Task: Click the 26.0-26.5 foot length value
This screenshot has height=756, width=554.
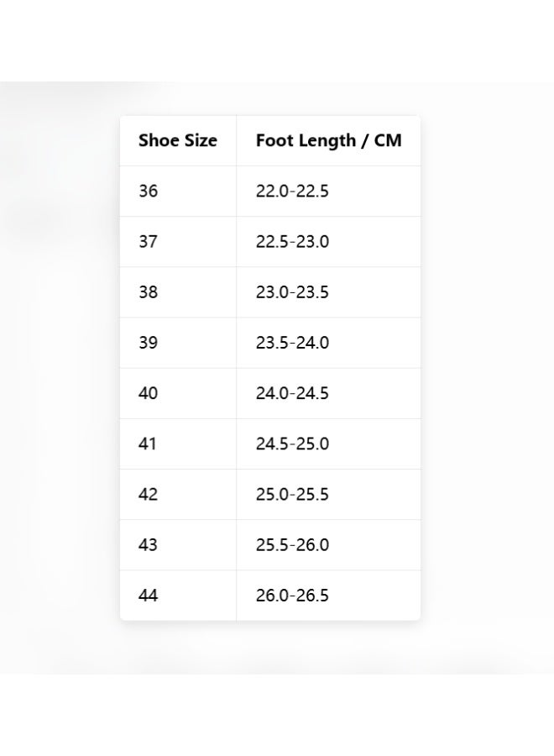Action: pos(292,596)
